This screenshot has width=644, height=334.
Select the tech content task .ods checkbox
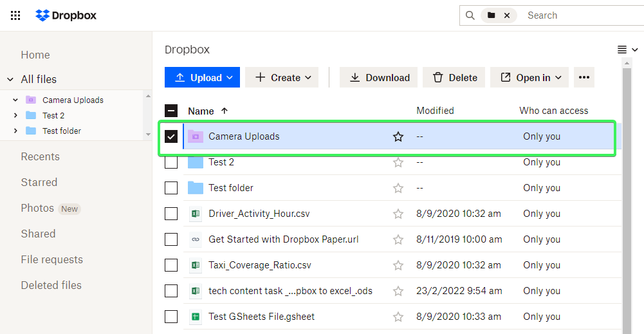tap(171, 291)
